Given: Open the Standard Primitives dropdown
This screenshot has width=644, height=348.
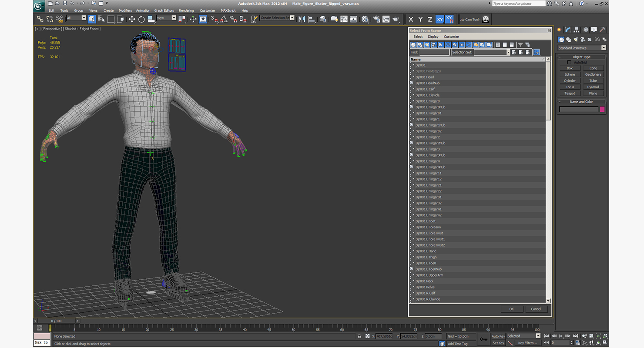Looking at the screenshot, I should click(582, 48).
